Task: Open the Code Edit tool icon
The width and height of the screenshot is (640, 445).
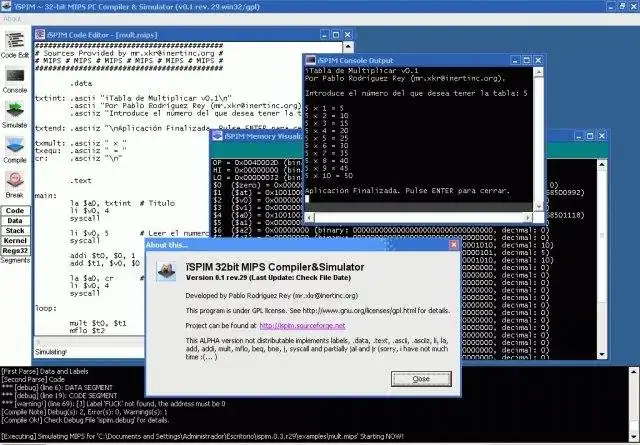Action: point(15,40)
